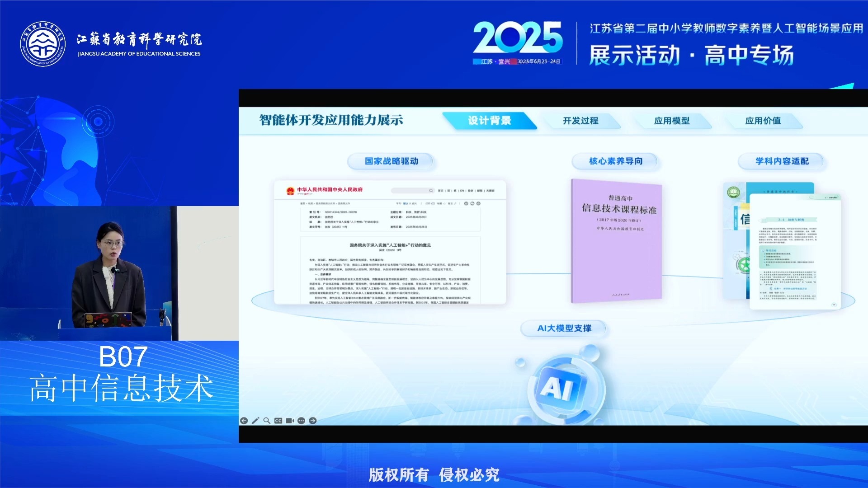Click the 国家战略驱动 label button

coord(391,161)
